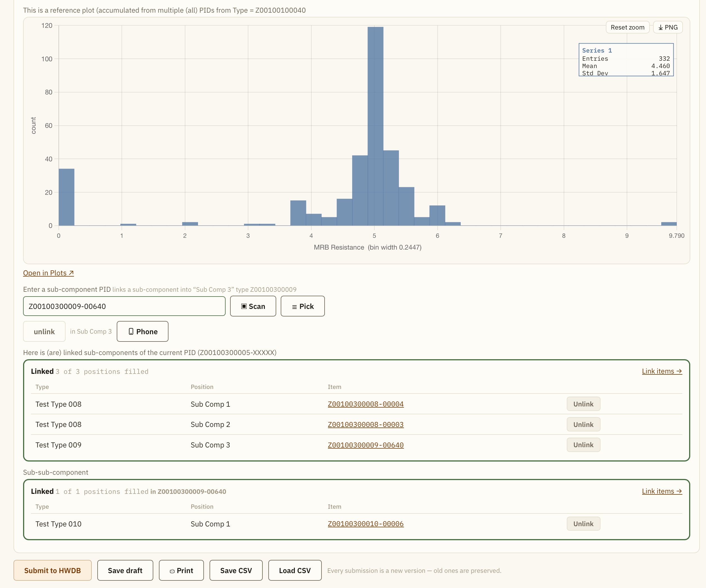Unlink sub-sub-component Z00100300010-00006
This screenshot has width=706, height=588.
tap(583, 523)
